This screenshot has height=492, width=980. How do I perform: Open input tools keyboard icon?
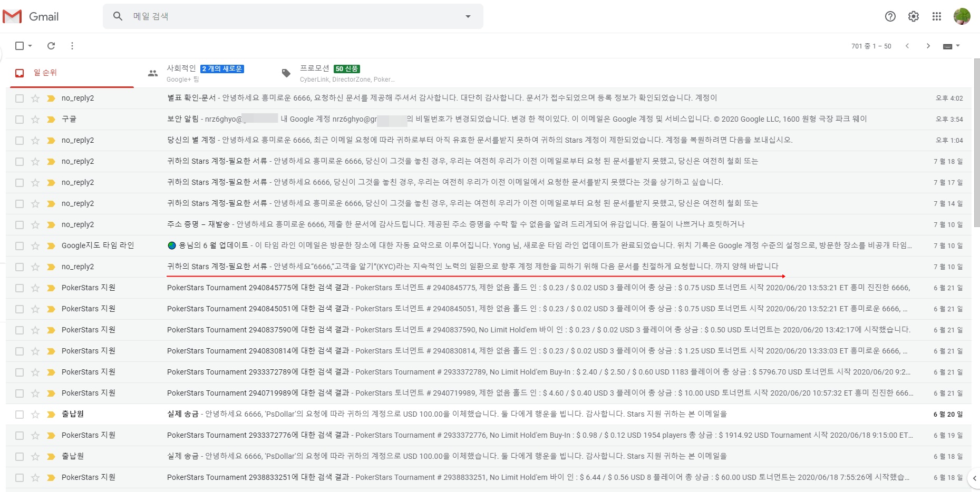coord(947,46)
